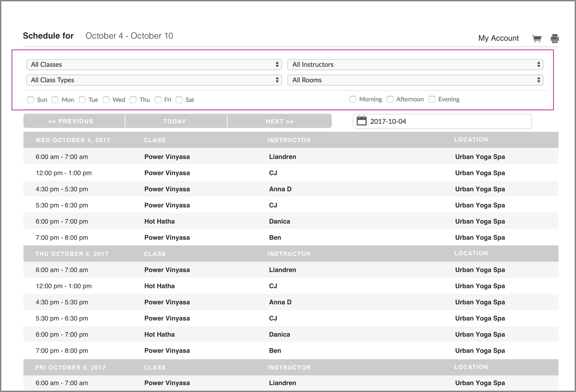Open instructor Danica on Wednesday 6:00 pm
The width and height of the screenshot is (576, 392).
click(279, 221)
